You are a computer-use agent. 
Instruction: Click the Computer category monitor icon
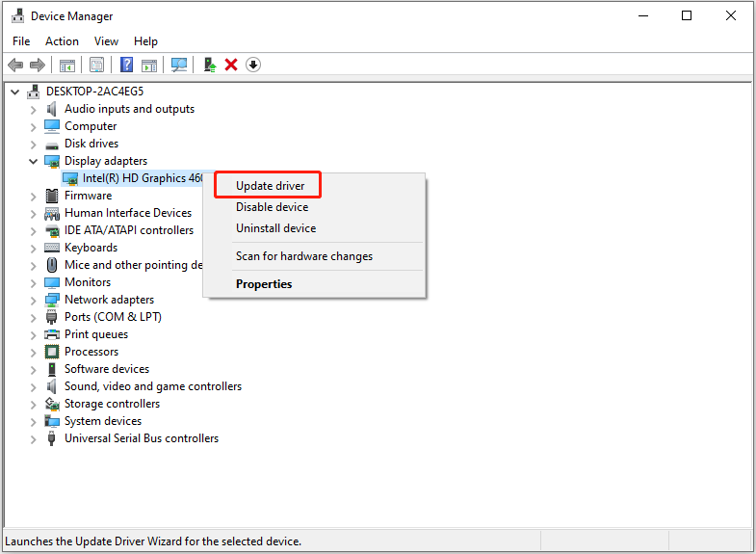(x=52, y=126)
